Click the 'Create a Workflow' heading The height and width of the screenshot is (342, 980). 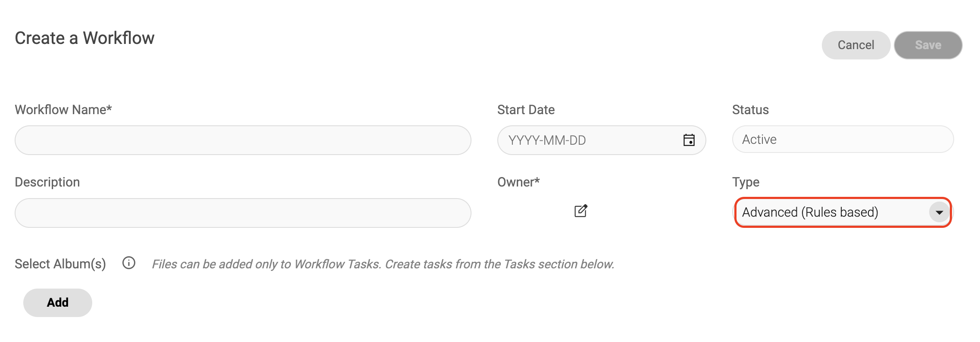84,38
